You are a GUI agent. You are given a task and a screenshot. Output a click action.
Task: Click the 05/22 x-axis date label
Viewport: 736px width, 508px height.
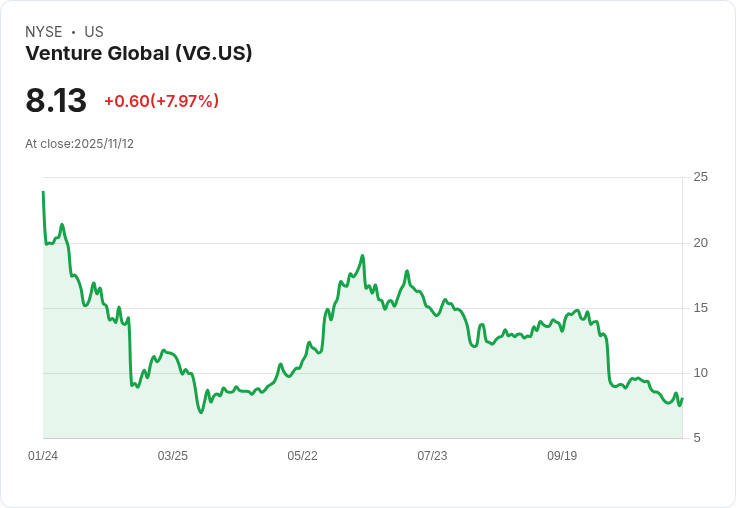[x=302, y=456]
